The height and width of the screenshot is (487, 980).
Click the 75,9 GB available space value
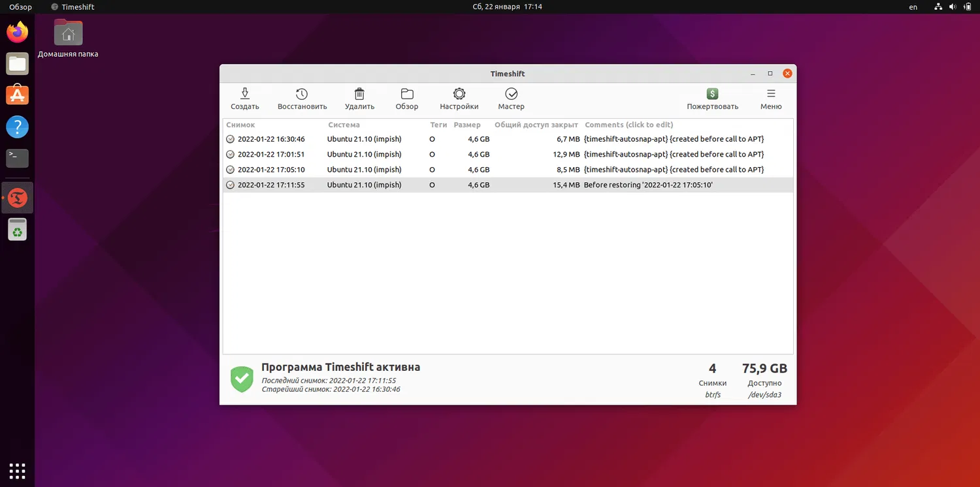tap(764, 368)
